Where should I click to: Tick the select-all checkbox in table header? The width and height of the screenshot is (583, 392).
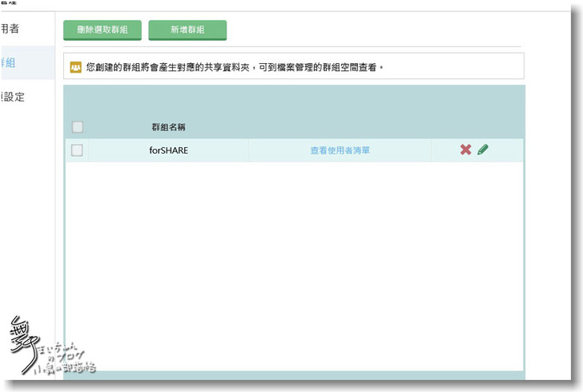[78, 127]
